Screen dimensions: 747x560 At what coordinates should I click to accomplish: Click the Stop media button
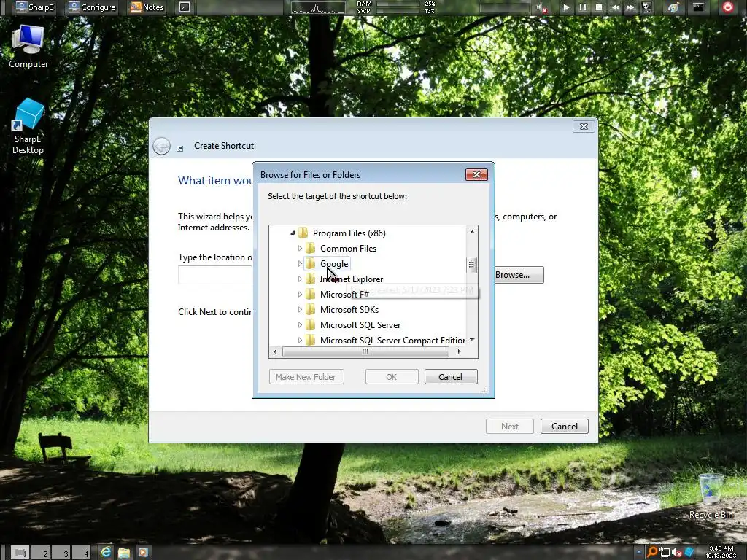tap(599, 7)
